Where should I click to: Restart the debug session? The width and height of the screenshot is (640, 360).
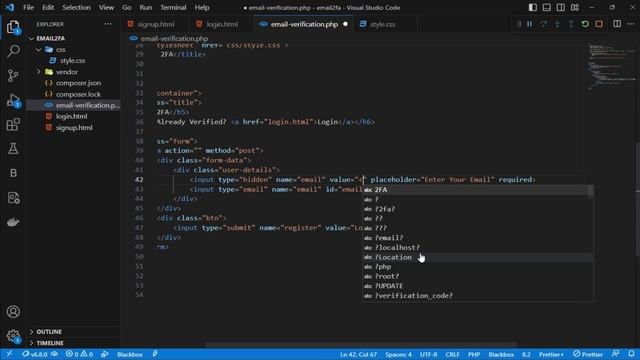(585, 24)
